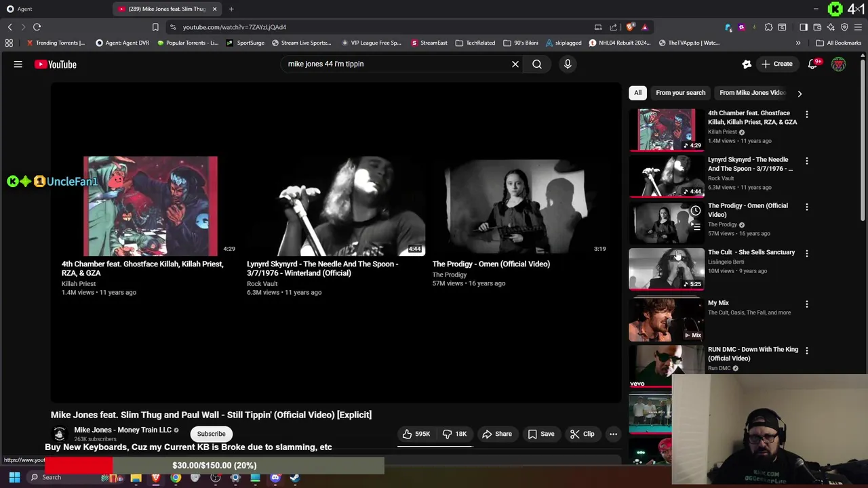Image resolution: width=868 pixels, height=488 pixels.
Task: Open the browser apps grid icon
Action: click(x=9, y=43)
